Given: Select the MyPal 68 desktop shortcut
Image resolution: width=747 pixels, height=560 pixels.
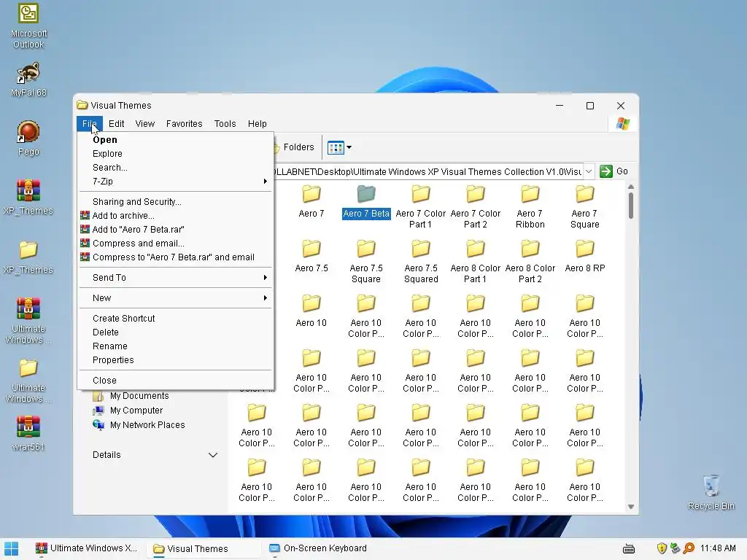Looking at the screenshot, I should (28, 79).
